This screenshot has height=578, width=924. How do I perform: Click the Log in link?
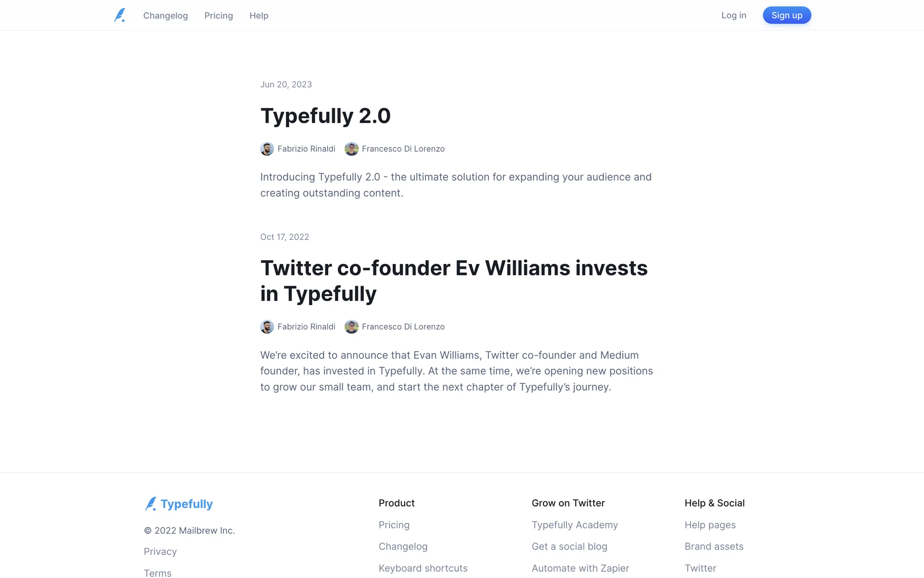(x=733, y=15)
